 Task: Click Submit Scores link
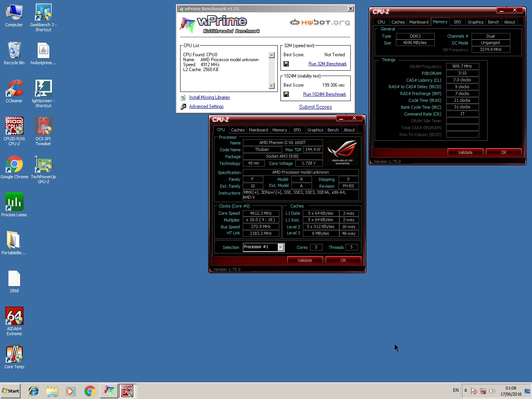[x=315, y=107]
